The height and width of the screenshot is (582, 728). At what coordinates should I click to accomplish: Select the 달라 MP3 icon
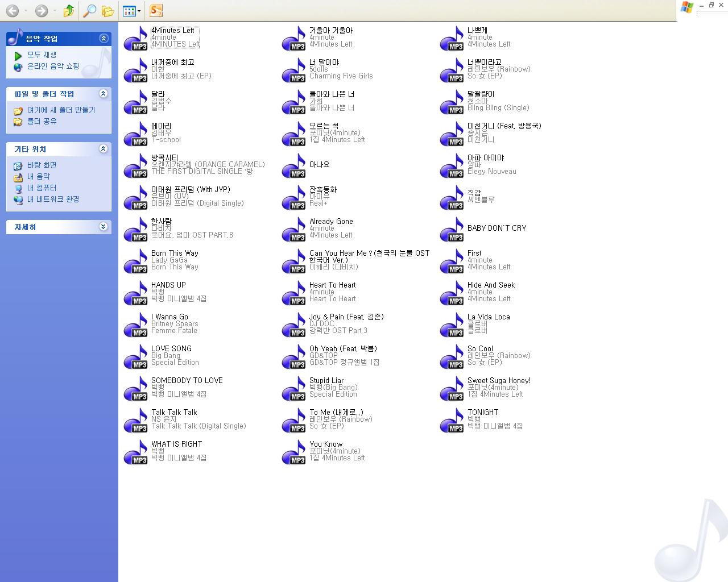pyautogui.click(x=136, y=102)
